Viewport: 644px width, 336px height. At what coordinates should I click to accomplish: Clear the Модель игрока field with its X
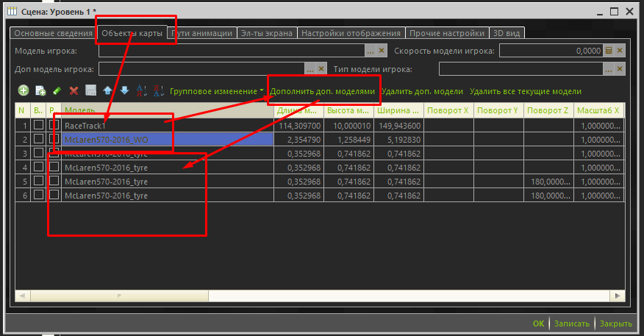point(382,51)
